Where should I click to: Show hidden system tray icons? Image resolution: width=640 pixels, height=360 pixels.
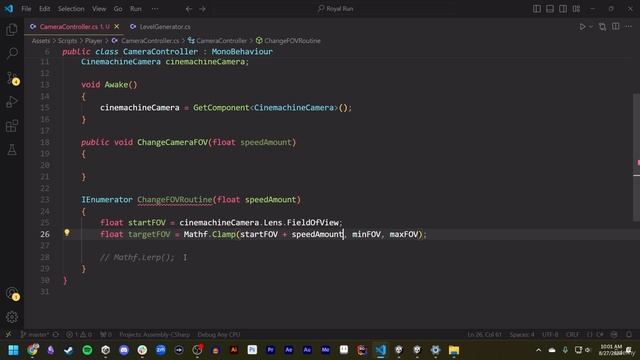tap(538, 350)
